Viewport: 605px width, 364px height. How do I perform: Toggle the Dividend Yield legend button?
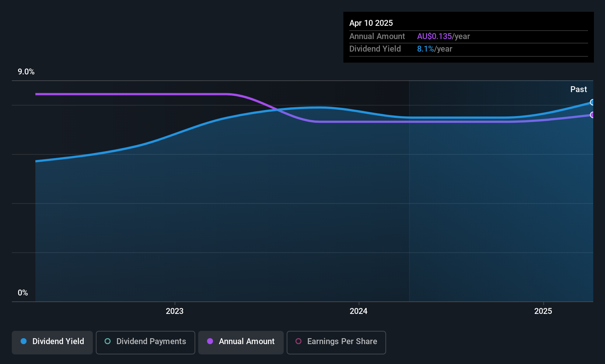[52, 342]
